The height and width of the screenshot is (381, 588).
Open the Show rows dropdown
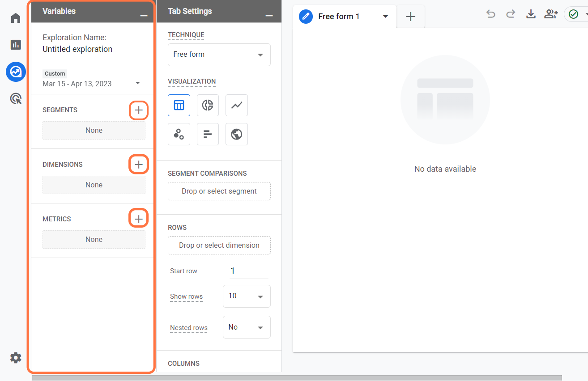pos(247,296)
